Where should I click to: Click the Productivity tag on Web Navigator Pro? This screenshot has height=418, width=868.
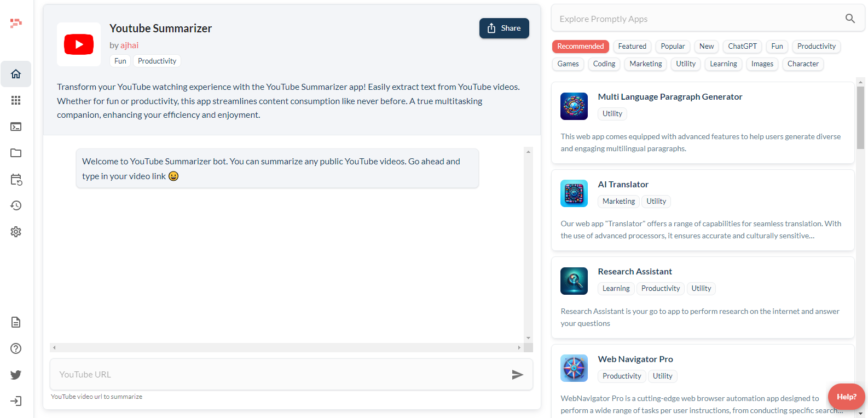[x=622, y=376]
